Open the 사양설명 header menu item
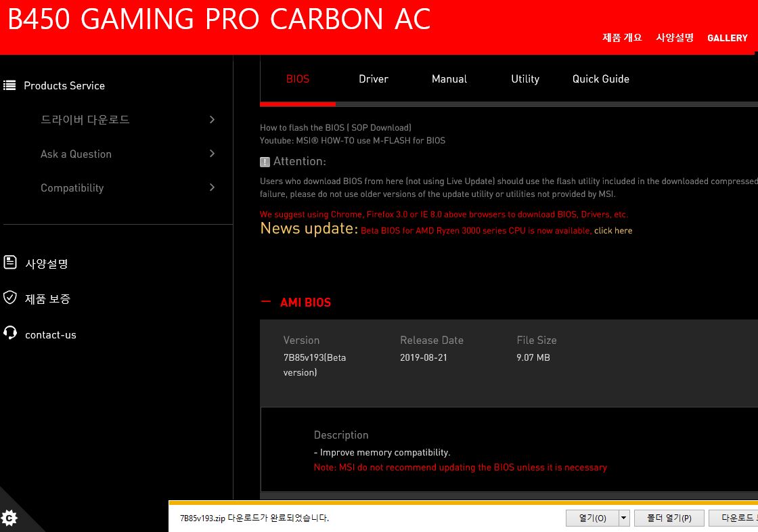The width and height of the screenshot is (758, 532). coord(674,38)
